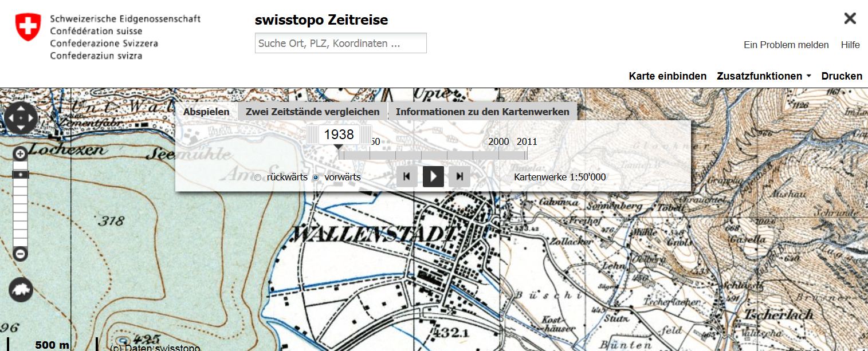Click Ein Problem melden link
The width and height of the screenshot is (868, 351).
point(786,45)
